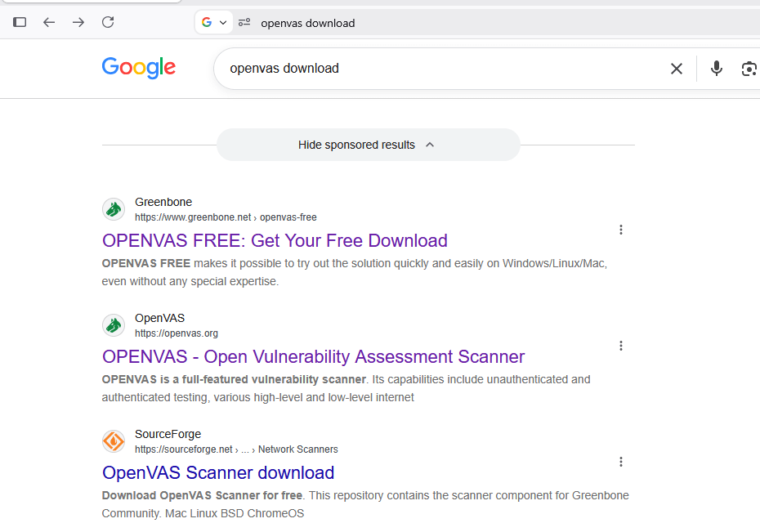
Task: Go forward using the right arrow
Action: pyautogui.click(x=78, y=22)
